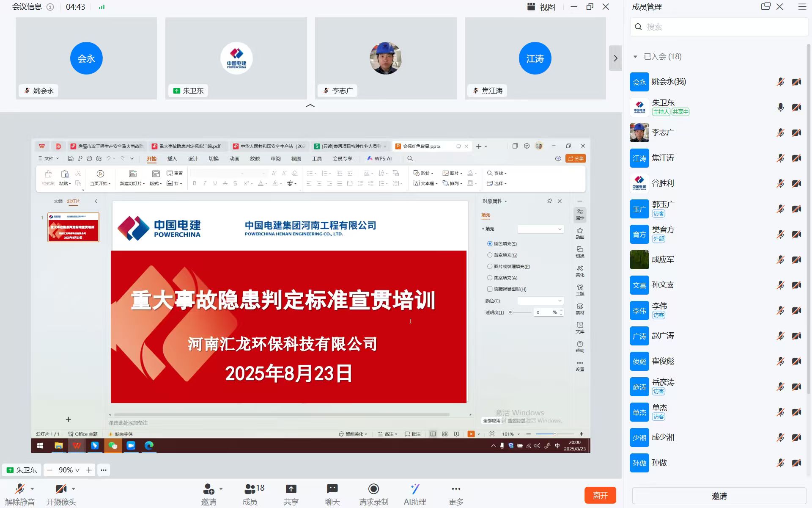The width and height of the screenshot is (812, 508).
Task: Click Windows Start button in shared taskbar
Action: click(40, 446)
